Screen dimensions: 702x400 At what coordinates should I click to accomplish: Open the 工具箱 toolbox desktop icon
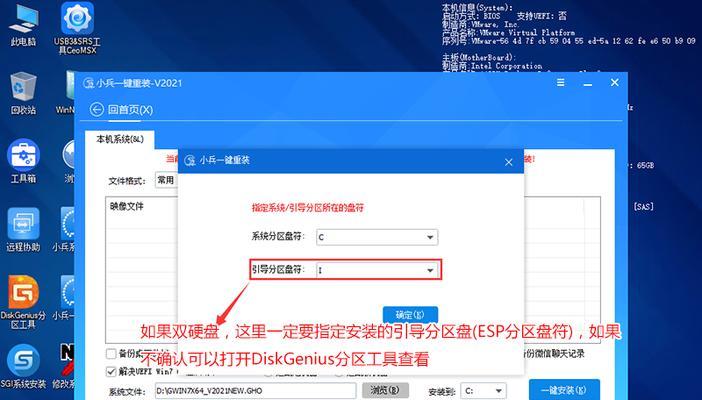click(x=23, y=161)
